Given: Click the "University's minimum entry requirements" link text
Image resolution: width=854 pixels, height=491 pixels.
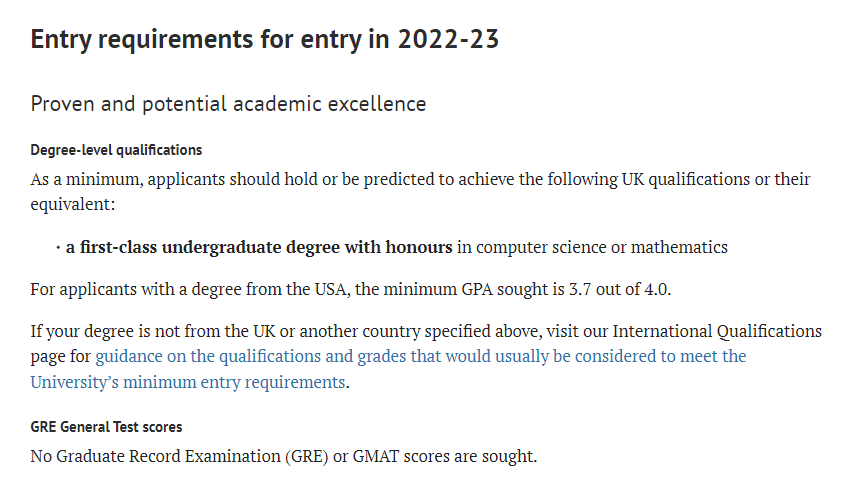Looking at the screenshot, I should (x=188, y=382).
